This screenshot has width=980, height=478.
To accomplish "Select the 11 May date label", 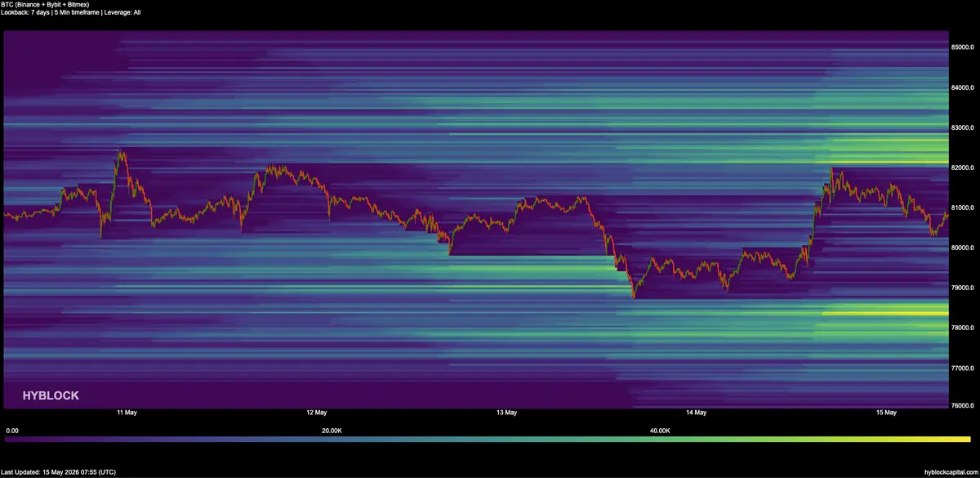I will point(127,413).
